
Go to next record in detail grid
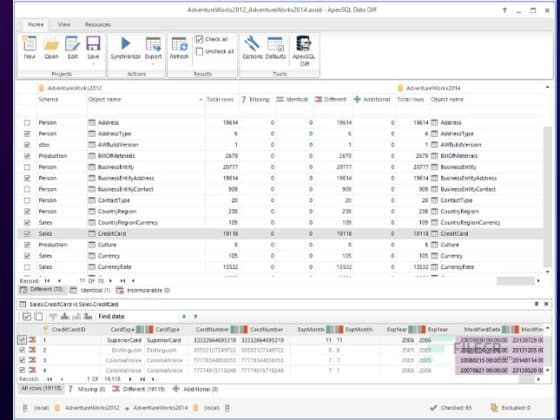tap(130, 379)
